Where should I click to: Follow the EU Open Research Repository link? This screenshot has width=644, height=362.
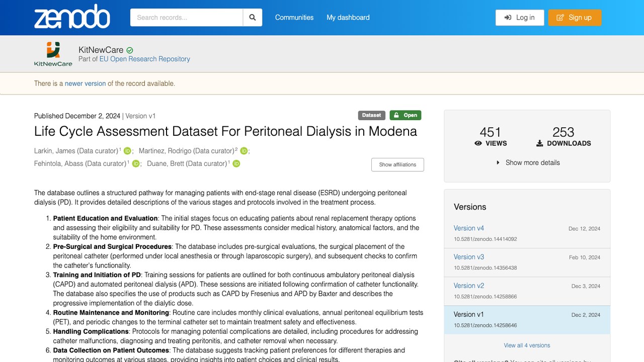tap(145, 59)
